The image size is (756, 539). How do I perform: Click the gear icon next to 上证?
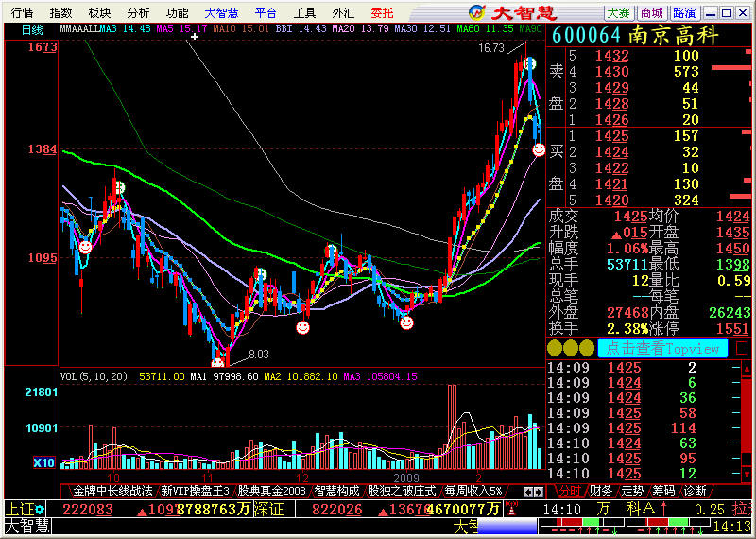coord(39,509)
